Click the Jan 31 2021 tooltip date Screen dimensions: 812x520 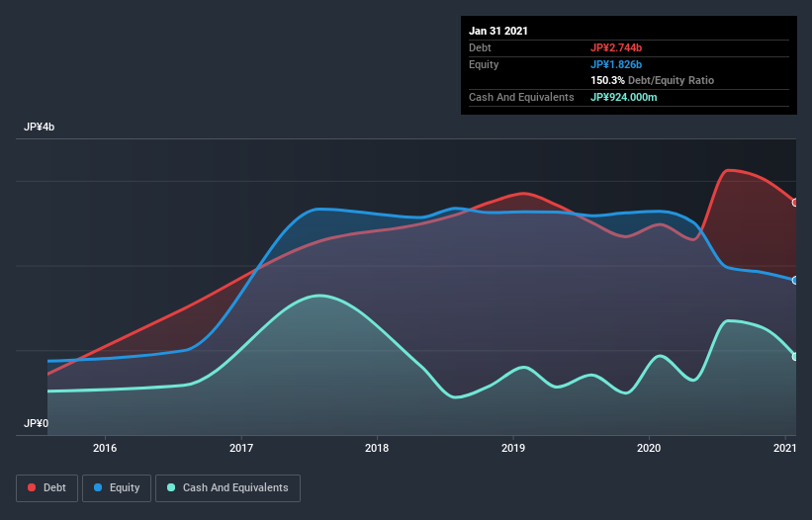pos(498,31)
